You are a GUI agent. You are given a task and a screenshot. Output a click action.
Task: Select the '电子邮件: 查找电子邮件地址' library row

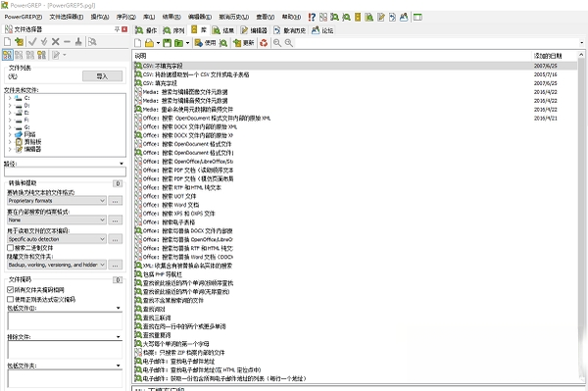[356, 361]
